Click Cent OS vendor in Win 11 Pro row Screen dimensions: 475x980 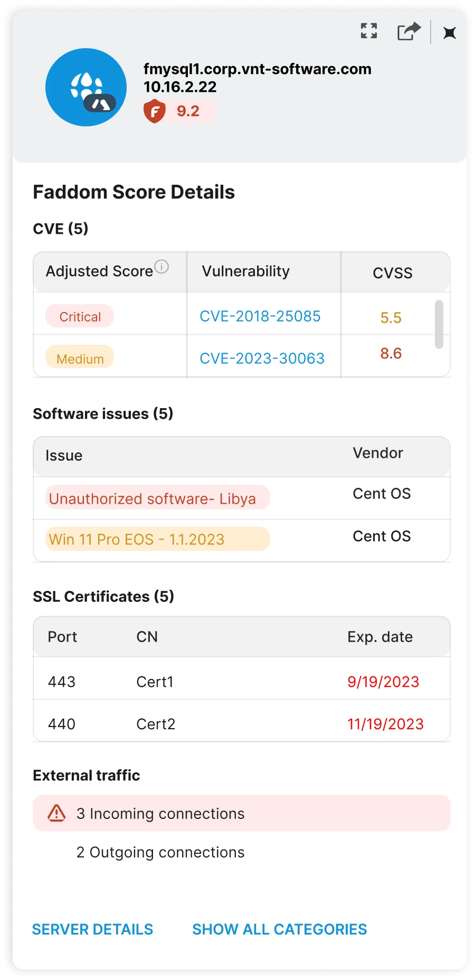coord(382,536)
